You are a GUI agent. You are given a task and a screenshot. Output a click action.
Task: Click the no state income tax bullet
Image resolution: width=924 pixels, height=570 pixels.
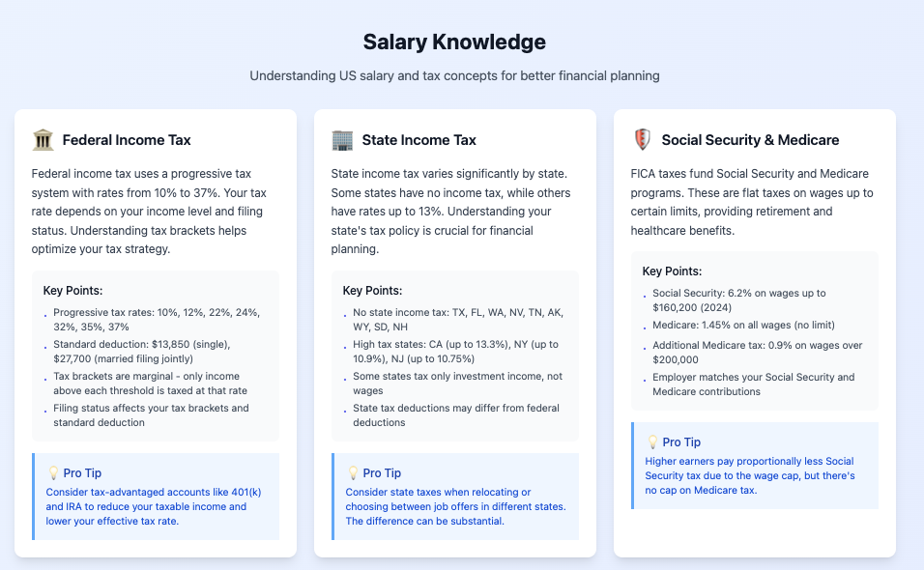click(454, 320)
